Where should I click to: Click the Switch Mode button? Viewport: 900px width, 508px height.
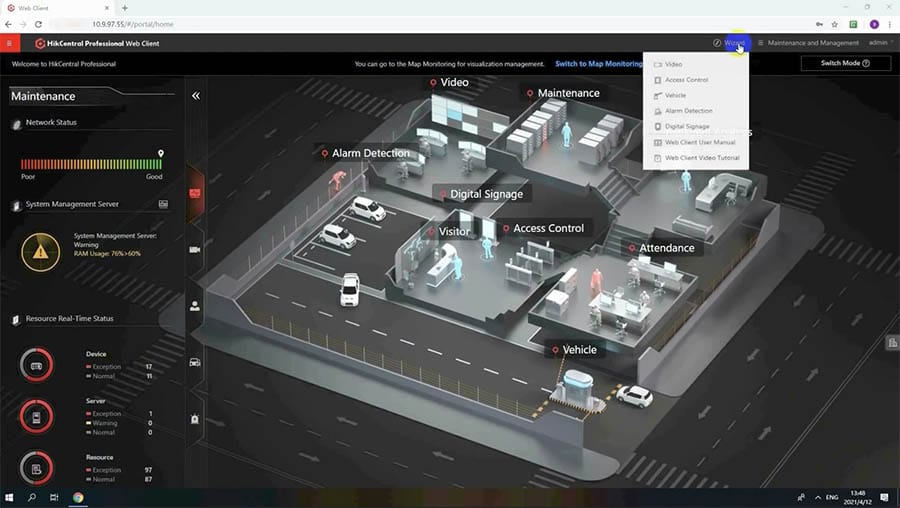pos(845,63)
